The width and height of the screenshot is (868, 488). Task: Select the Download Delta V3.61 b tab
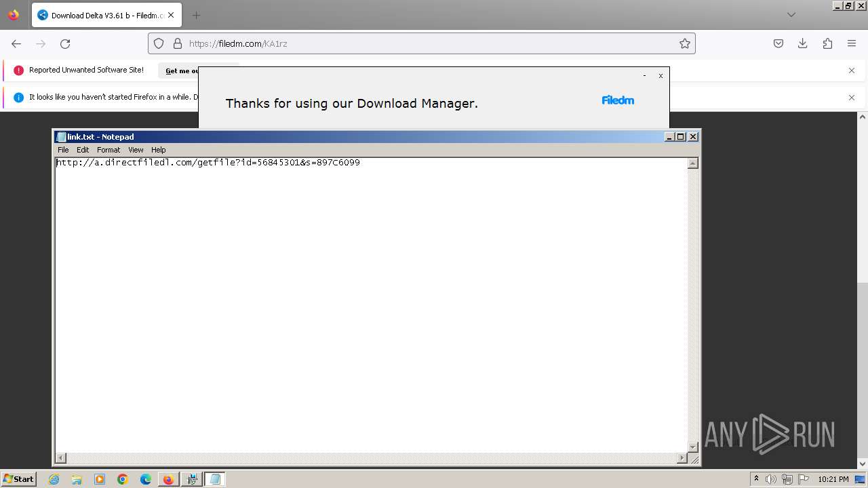(106, 15)
